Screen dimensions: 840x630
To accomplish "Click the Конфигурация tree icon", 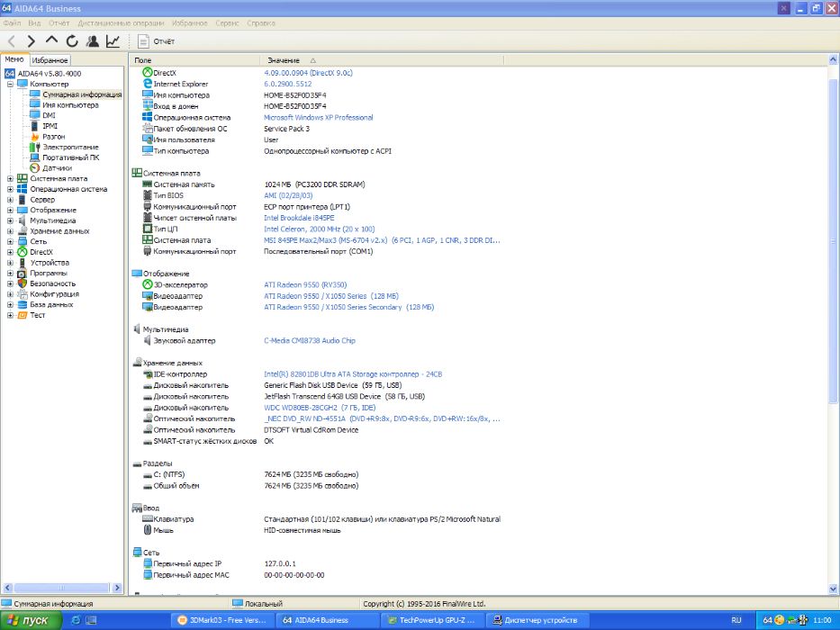I will click(x=22, y=294).
